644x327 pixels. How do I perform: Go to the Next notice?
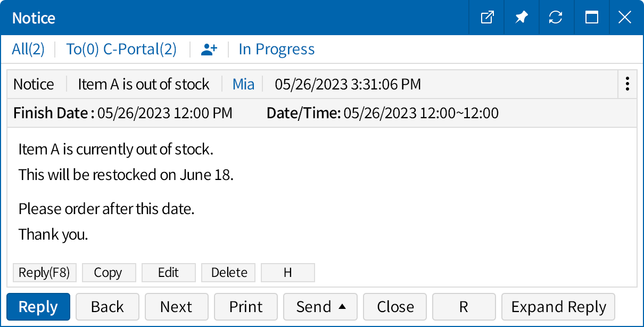tap(176, 307)
